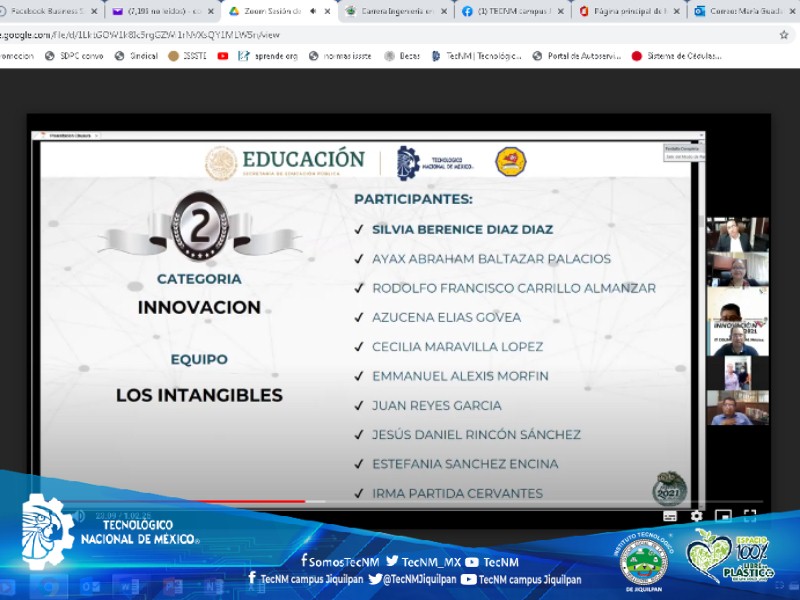Click the "EQUIPO" label in the slide

click(199, 360)
